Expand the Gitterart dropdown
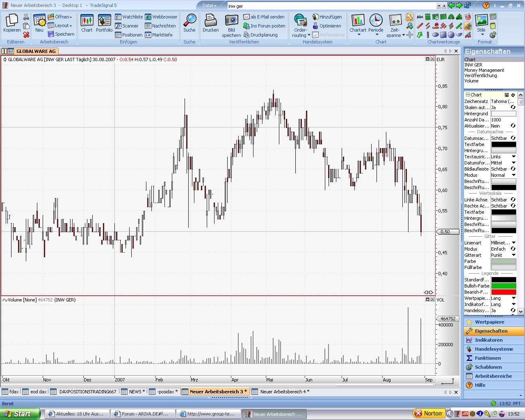 coord(513,255)
